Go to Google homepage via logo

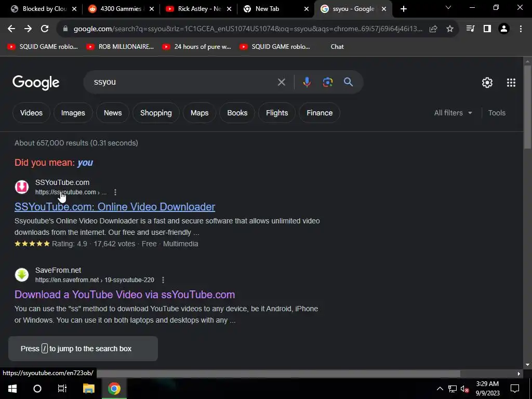(x=36, y=83)
